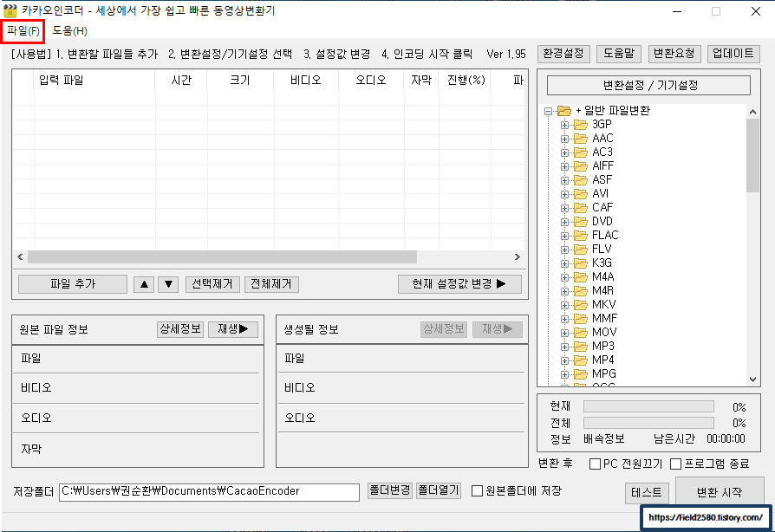
Task: Click the file list horizontal scrollbar thumb
Action: 222,256
